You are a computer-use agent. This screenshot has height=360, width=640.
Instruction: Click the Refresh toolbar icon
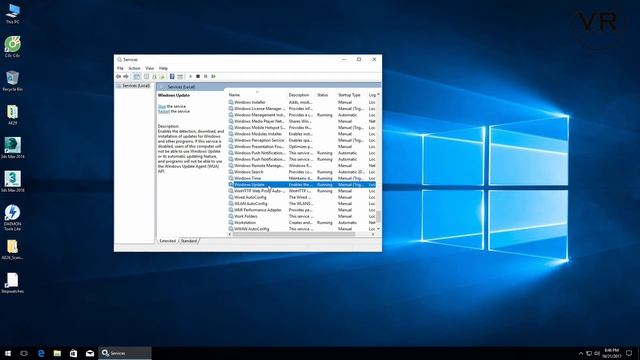pyautogui.click(x=154, y=76)
